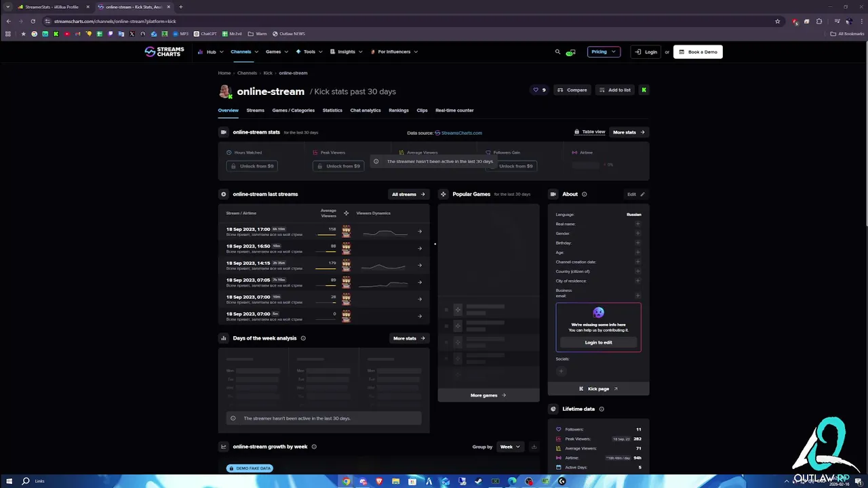This screenshot has width=868, height=488.
Task: Open the Rankings tab
Action: pyautogui.click(x=399, y=110)
